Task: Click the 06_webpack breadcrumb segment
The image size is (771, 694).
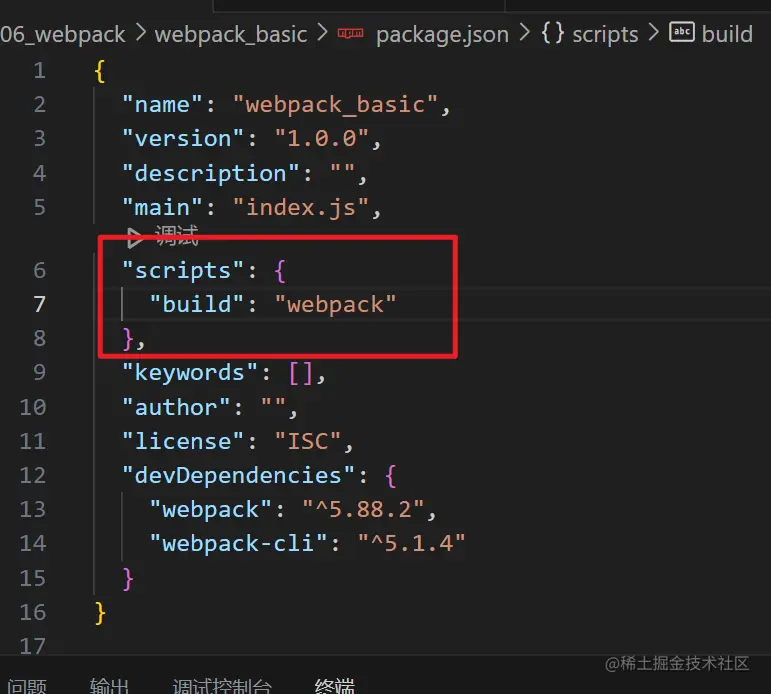Action: 62,34
